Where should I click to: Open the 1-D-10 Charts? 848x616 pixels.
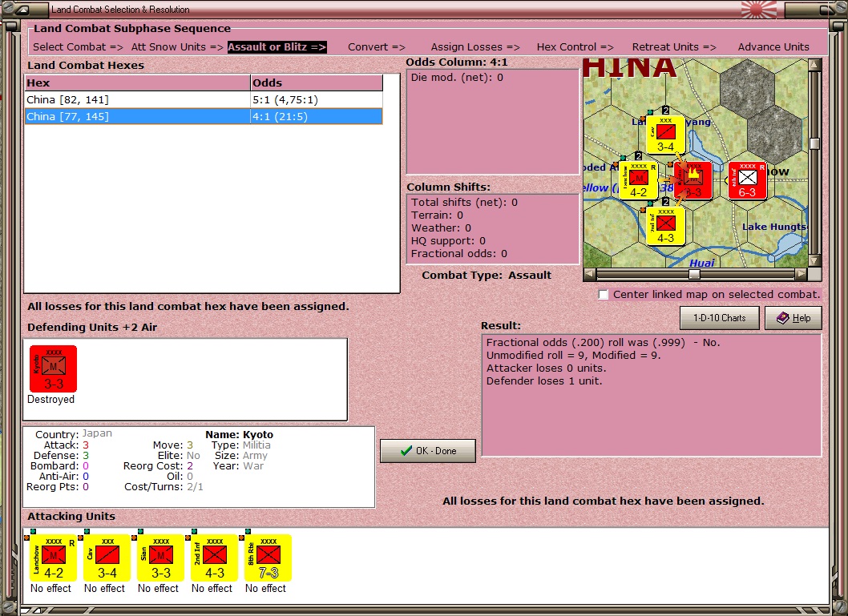click(718, 318)
